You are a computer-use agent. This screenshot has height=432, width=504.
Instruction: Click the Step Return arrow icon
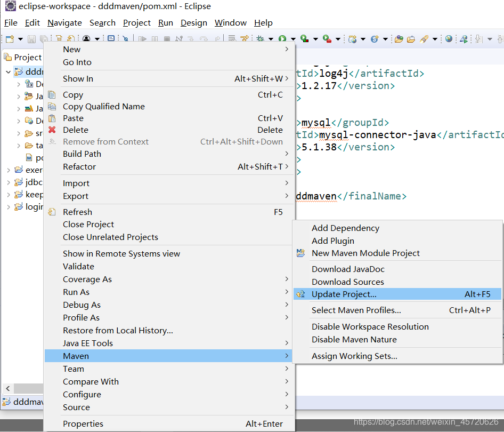217,39
